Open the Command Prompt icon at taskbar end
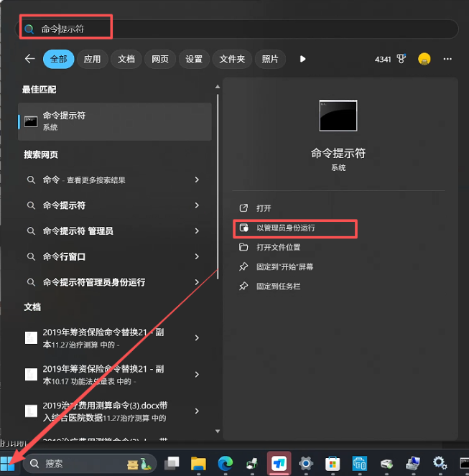Viewport: 469px width, 476px height. coord(465,464)
